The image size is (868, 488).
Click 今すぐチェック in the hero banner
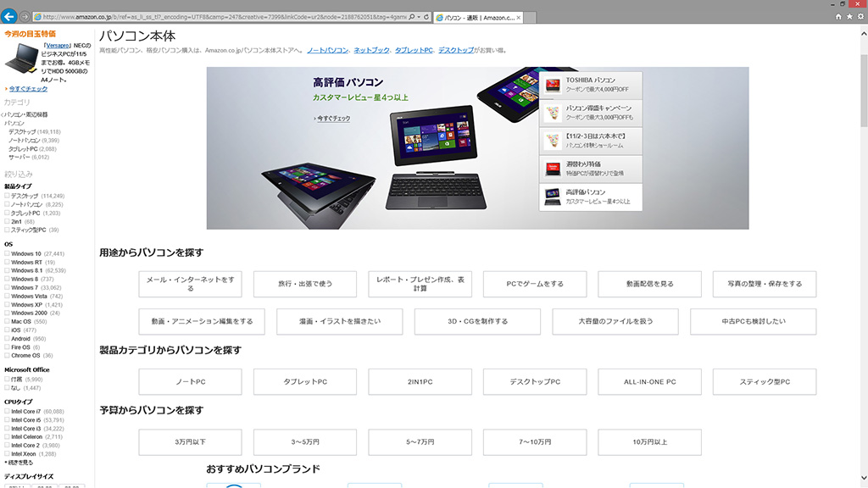[333, 119]
